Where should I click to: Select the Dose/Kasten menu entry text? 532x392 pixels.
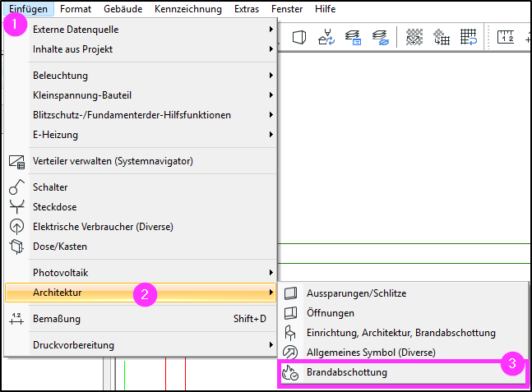pyautogui.click(x=60, y=247)
